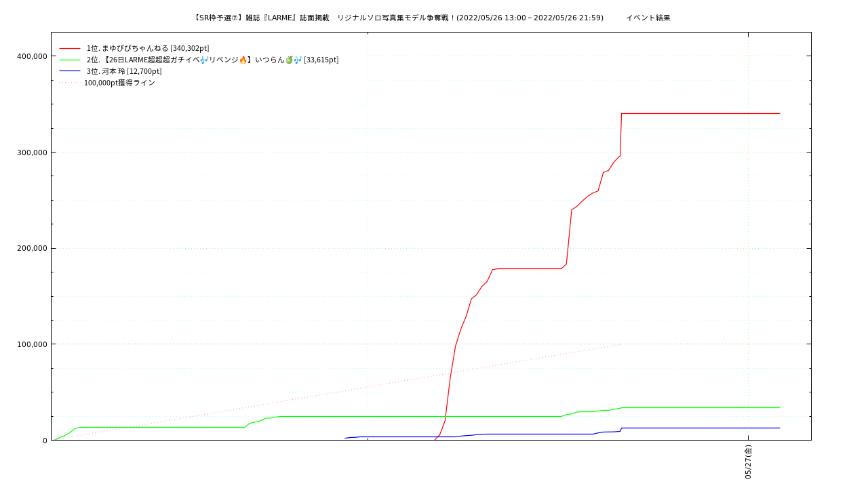The height and width of the screenshot is (488, 868).
Task: Click the 05/27(金) x-axis date label
Action: pyautogui.click(x=749, y=462)
